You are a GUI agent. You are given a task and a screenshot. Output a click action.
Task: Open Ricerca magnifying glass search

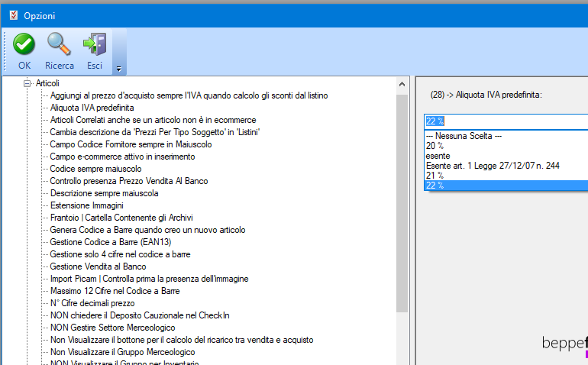coord(60,44)
